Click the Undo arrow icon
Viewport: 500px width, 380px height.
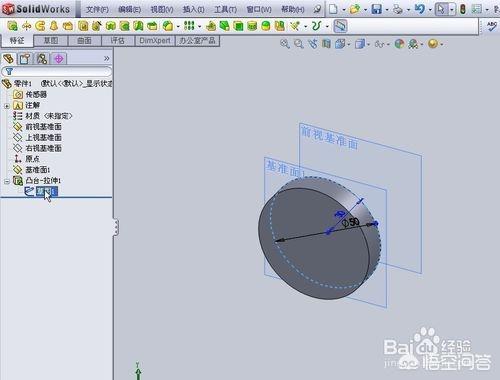coord(420,9)
